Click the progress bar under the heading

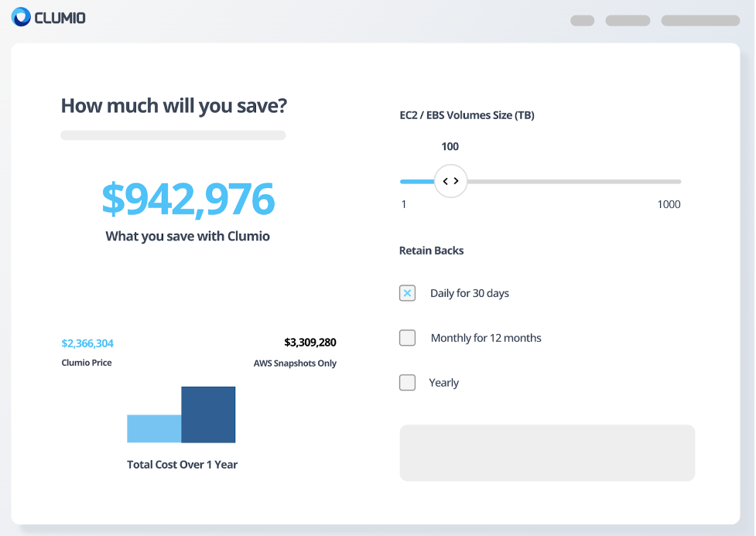[173, 135]
